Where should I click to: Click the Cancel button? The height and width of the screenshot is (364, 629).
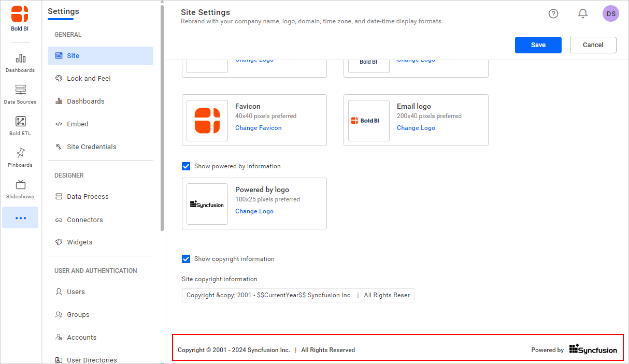pyautogui.click(x=593, y=45)
